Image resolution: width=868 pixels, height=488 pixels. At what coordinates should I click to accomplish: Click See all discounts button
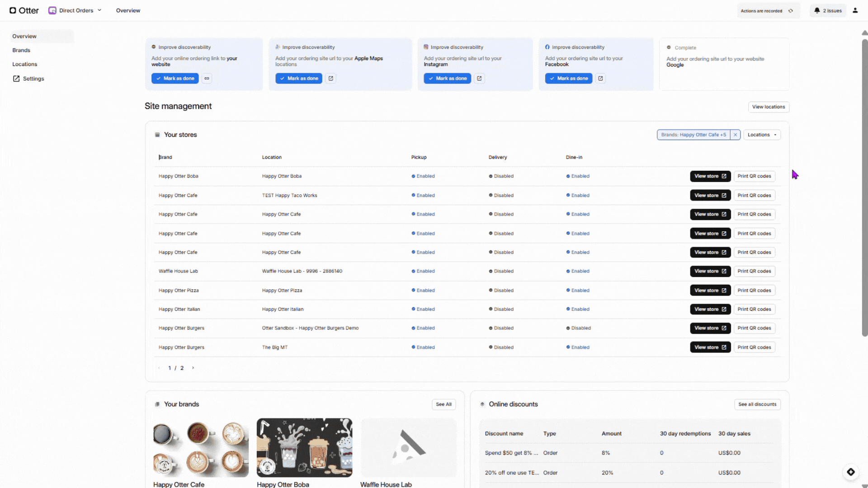[757, 404]
